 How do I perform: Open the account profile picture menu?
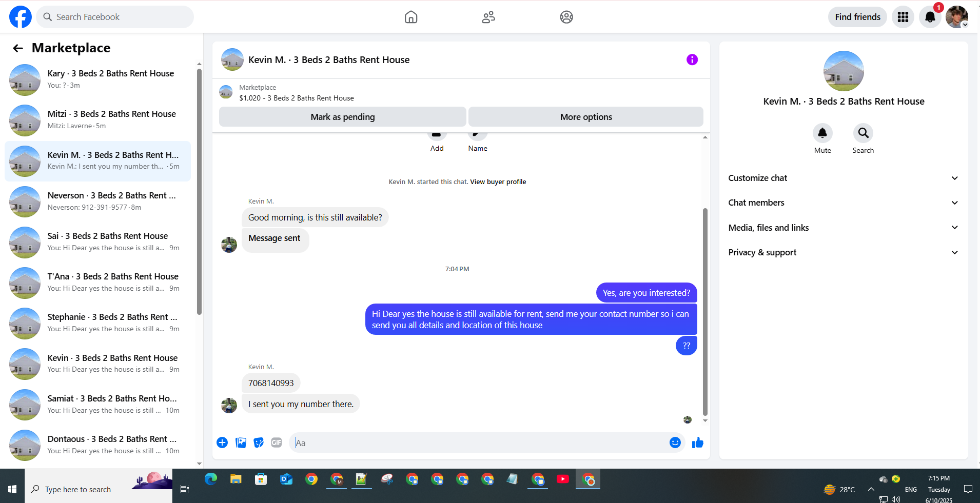point(957,17)
